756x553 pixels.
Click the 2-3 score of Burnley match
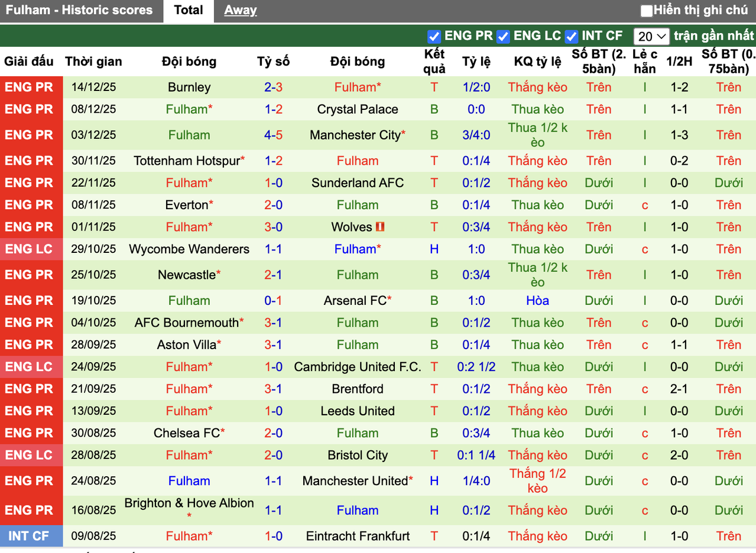pyautogui.click(x=273, y=87)
